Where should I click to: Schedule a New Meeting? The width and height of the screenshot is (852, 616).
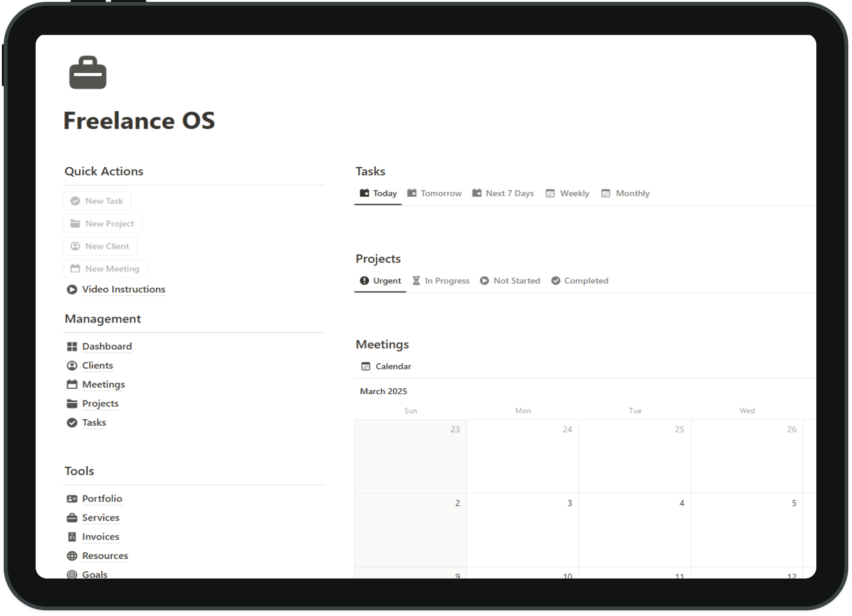[106, 269]
